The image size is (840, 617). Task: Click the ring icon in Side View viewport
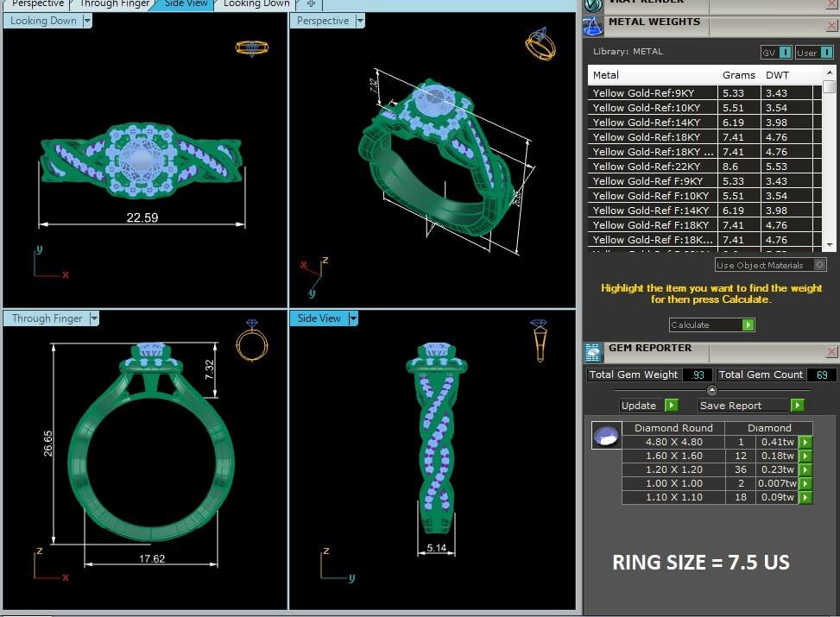point(539,340)
